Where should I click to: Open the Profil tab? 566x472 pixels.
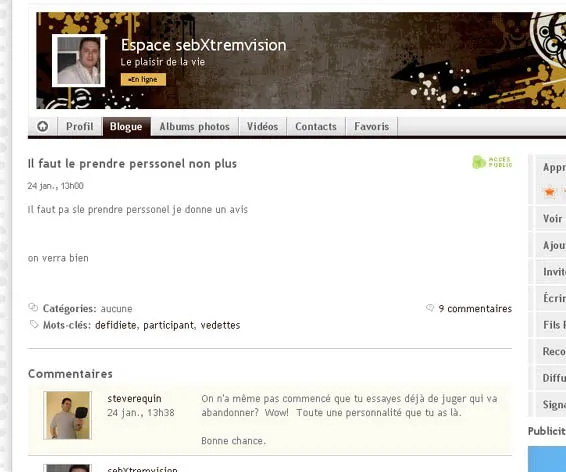click(x=80, y=126)
